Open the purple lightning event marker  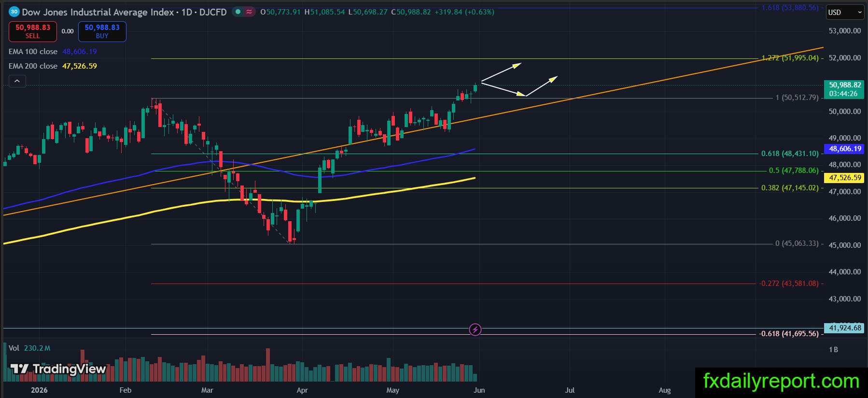click(x=475, y=330)
